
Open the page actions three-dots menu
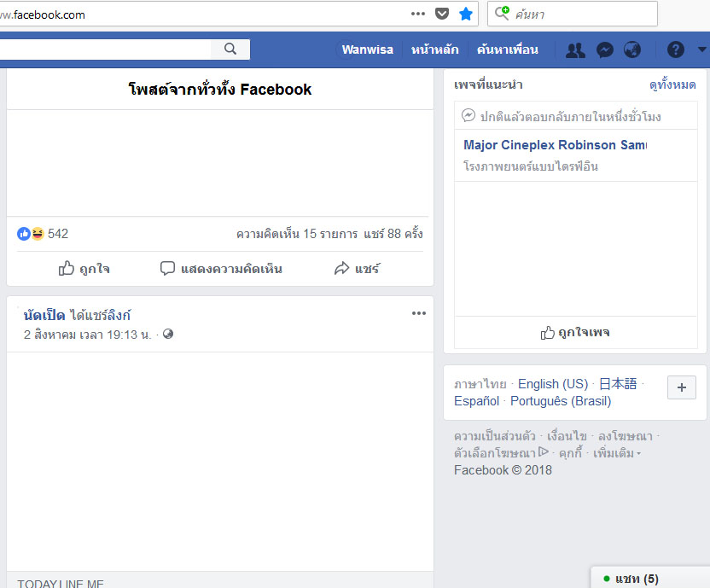[418, 14]
